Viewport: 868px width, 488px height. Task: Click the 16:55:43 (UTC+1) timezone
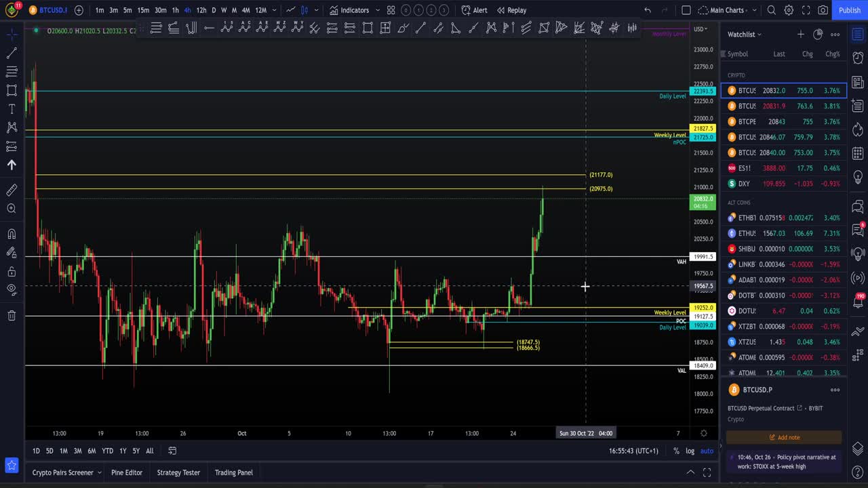[x=633, y=451]
